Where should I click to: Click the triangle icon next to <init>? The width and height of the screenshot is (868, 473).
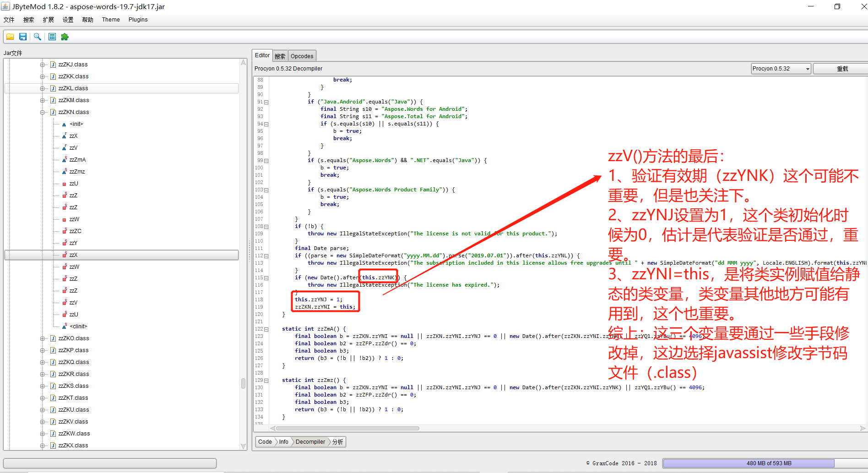click(x=64, y=124)
